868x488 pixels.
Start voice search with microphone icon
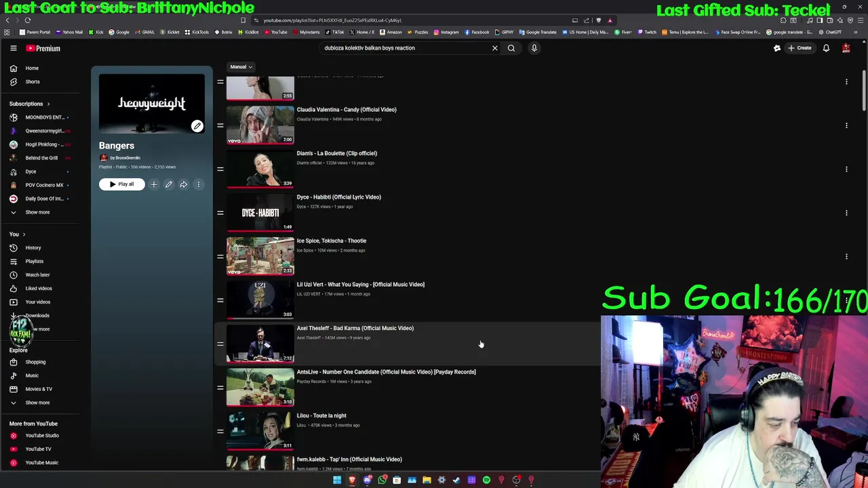coord(534,48)
